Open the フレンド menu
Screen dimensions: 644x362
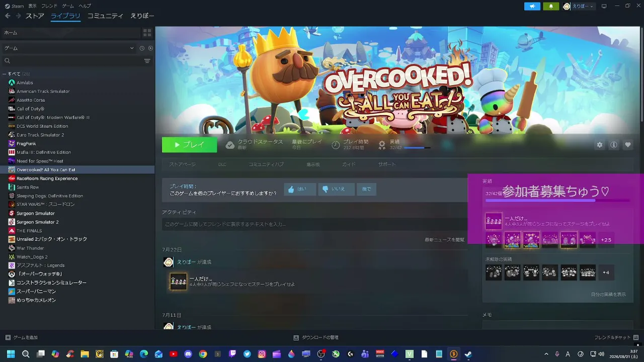point(49,6)
